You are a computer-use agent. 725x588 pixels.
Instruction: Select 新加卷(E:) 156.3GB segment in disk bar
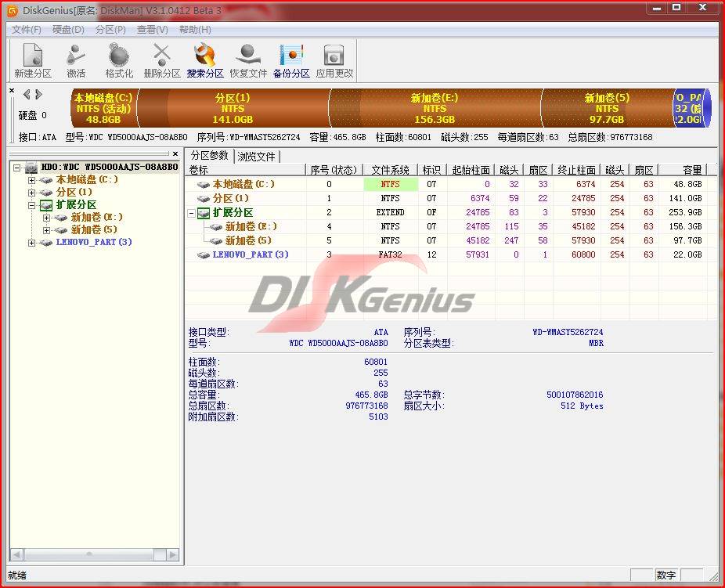pos(435,108)
